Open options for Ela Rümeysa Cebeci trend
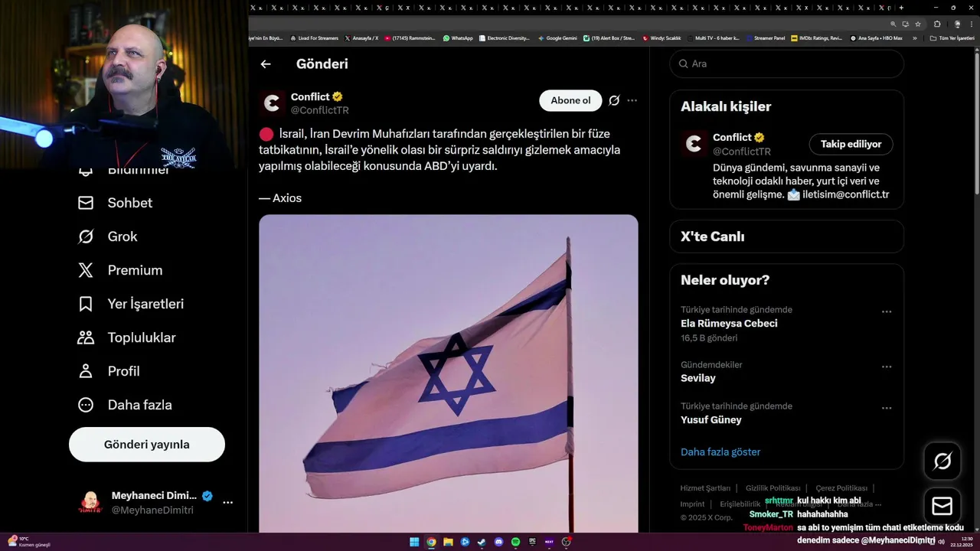This screenshot has width=980, height=551. [887, 311]
